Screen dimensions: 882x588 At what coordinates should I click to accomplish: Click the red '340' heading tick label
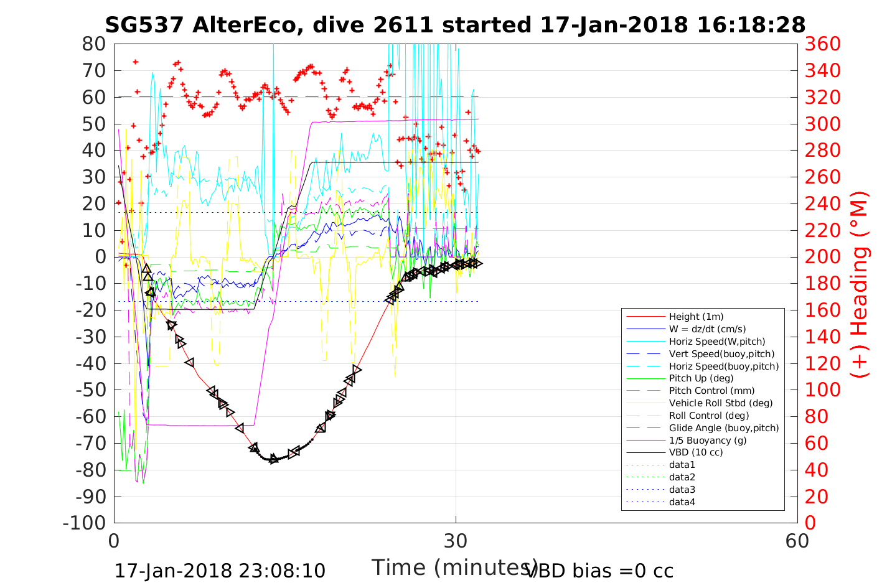[x=822, y=70]
